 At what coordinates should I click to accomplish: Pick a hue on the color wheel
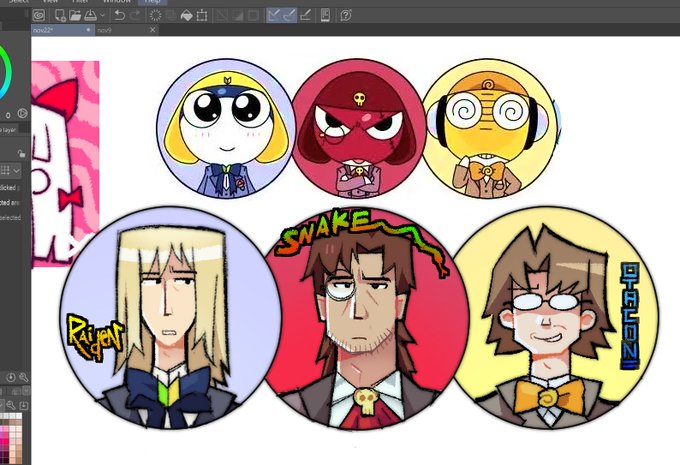coord(6,72)
